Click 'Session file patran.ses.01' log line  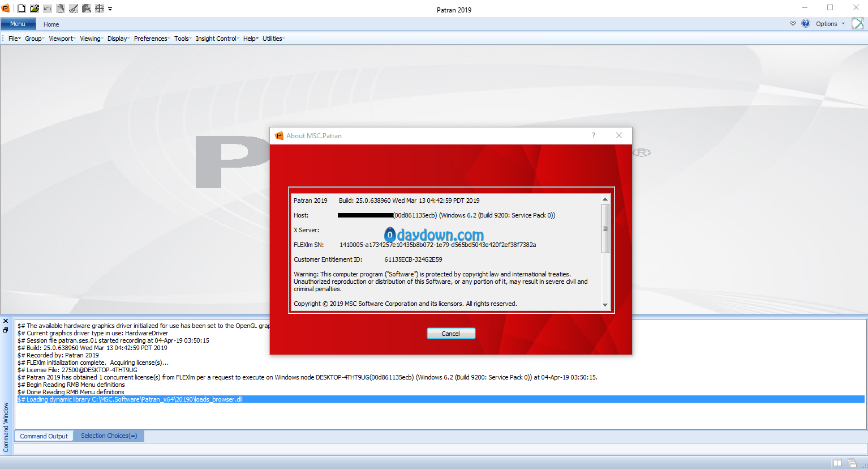click(114, 340)
